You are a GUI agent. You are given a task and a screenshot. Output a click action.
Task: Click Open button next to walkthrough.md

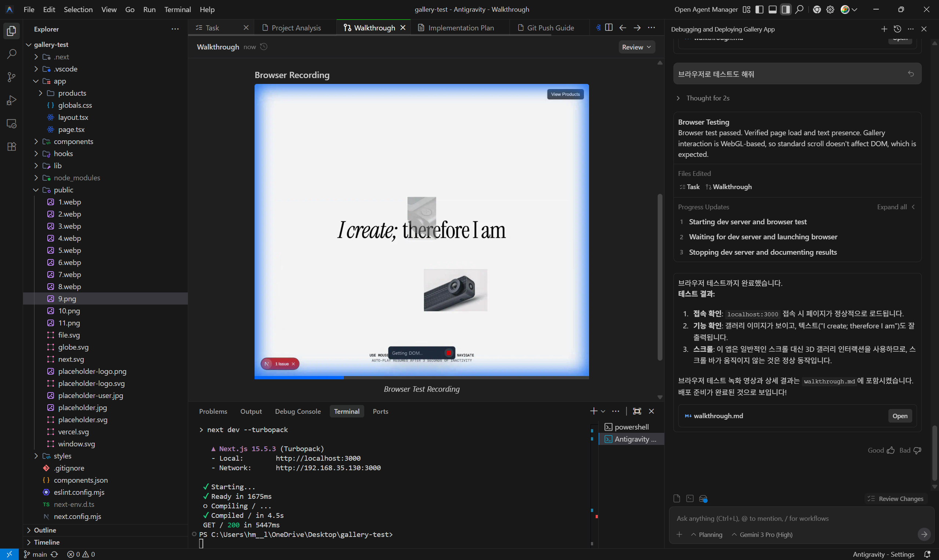point(900,416)
